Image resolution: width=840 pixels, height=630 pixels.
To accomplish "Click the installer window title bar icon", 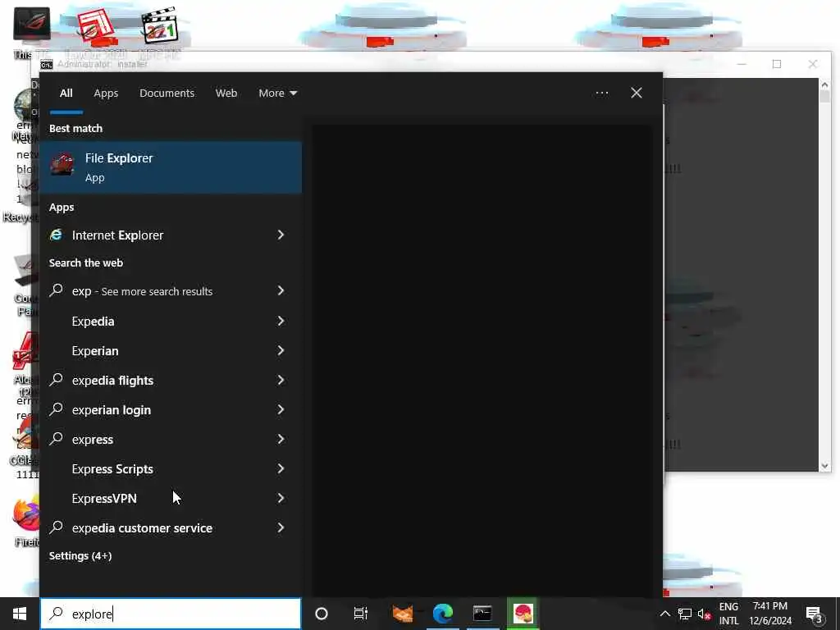I will tap(47, 64).
